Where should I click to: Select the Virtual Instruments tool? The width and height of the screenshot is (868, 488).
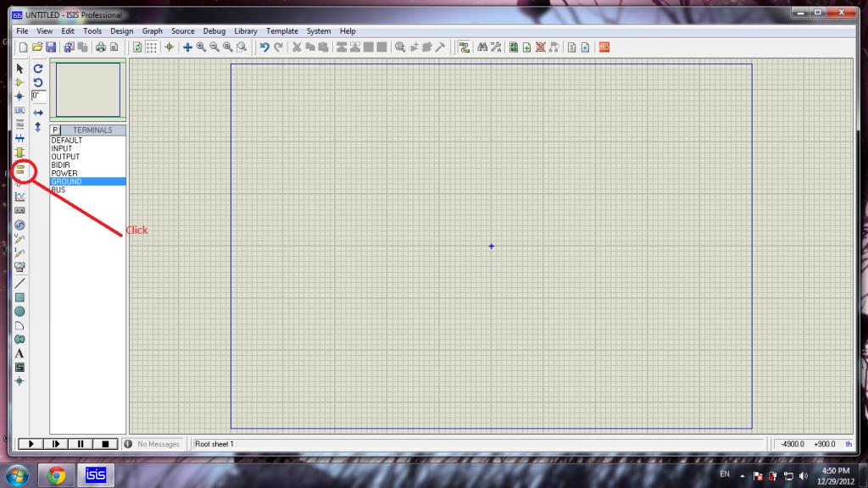(19, 267)
